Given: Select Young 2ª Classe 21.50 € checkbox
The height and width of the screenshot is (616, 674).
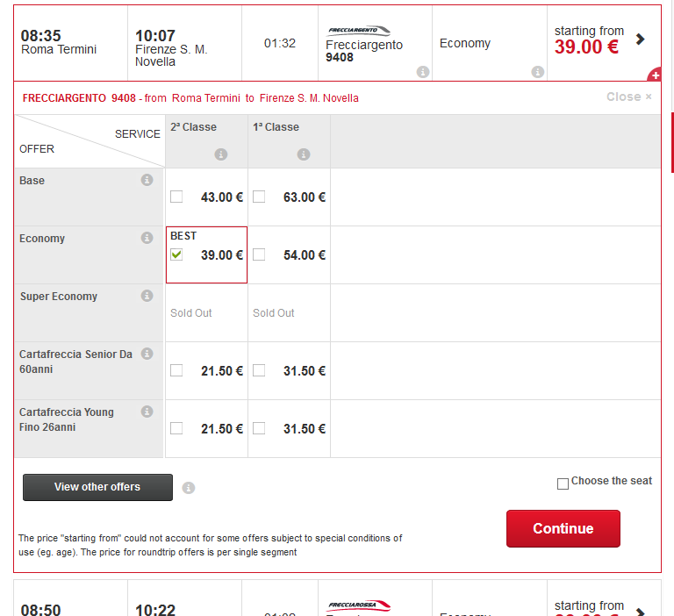Looking at the screenshot, I should click(x=176, y=428).
